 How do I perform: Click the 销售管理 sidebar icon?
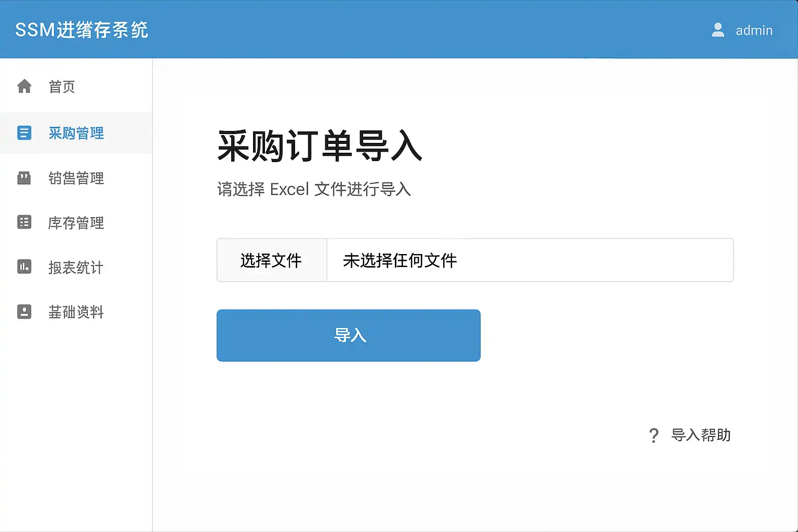click(24, 178)
